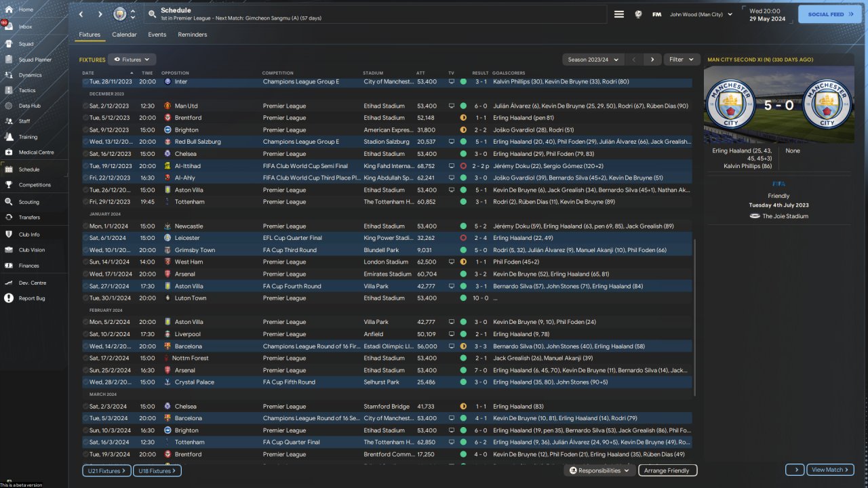This screenshot has height=488, width=868.
Task: Open the Reminders tab
Action: pos(193,35)
